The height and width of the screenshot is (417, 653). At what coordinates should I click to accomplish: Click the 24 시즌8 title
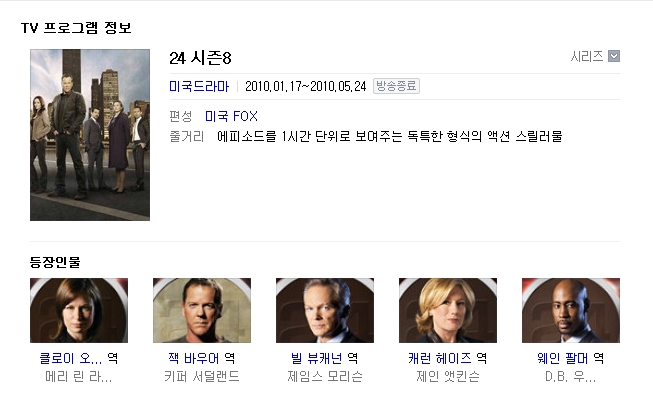point(200,58)
